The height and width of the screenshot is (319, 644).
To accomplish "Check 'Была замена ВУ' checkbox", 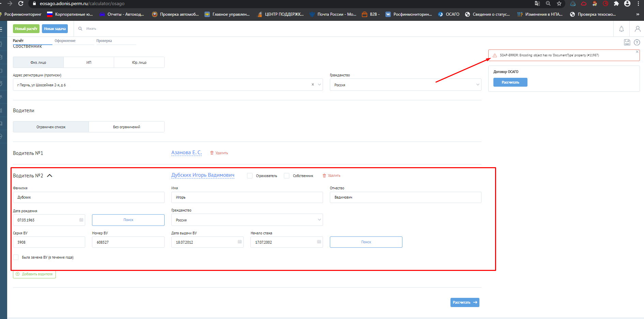I will click(x=16, y=257).
